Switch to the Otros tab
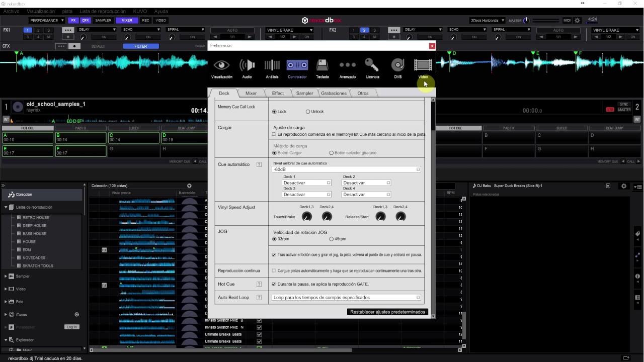Viewport: 644px width, 362px height. tap(363, 93)
